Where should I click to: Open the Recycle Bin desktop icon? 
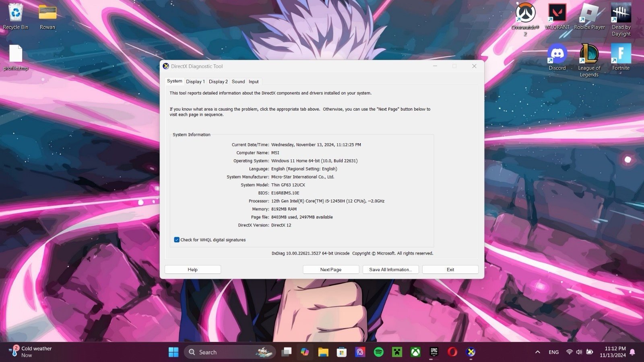[x=16, y=16]
